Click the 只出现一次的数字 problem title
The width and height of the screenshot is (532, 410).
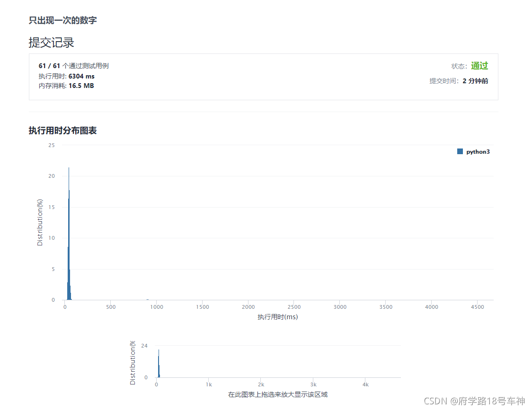63,20
